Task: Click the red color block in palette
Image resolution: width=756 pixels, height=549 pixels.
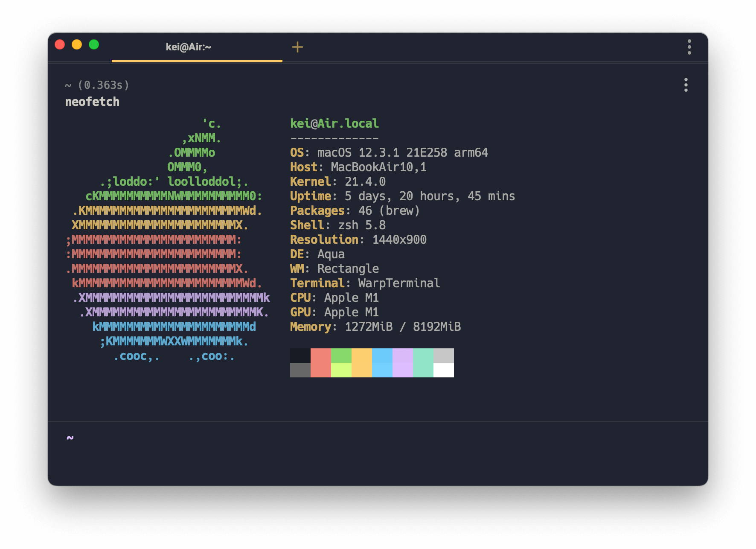Action: [x=321, y=363]
